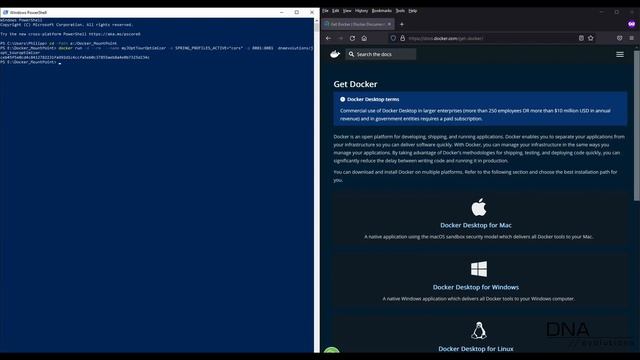Click the purple infinity private browsing icon
This screenshot has width=640, height=360.
click(x=632, y=24)
